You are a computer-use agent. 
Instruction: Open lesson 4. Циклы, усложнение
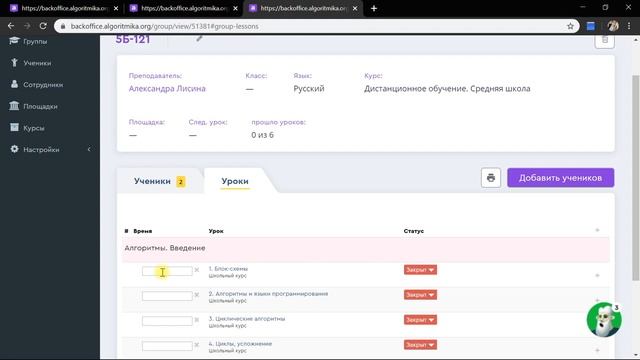click(240, 343)
